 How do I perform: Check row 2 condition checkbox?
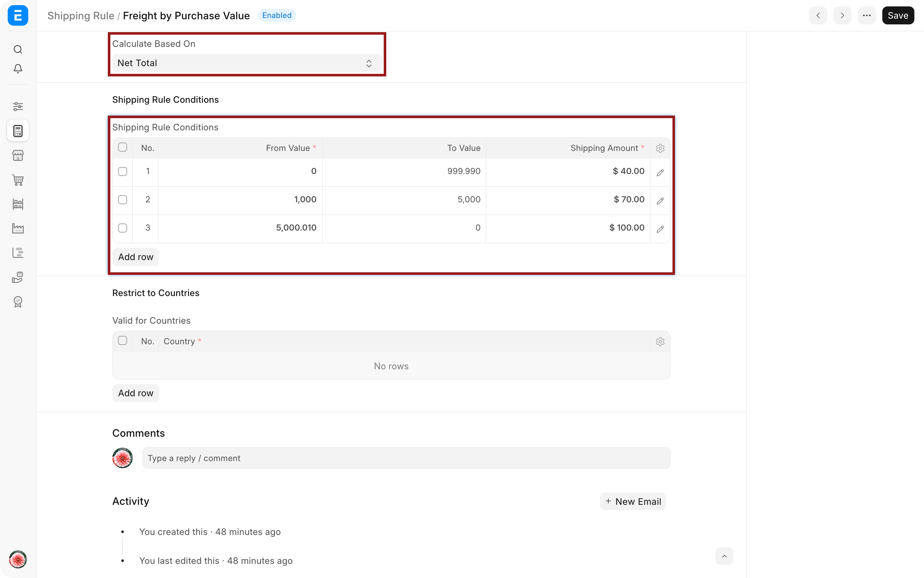click(x=123, y=199)
